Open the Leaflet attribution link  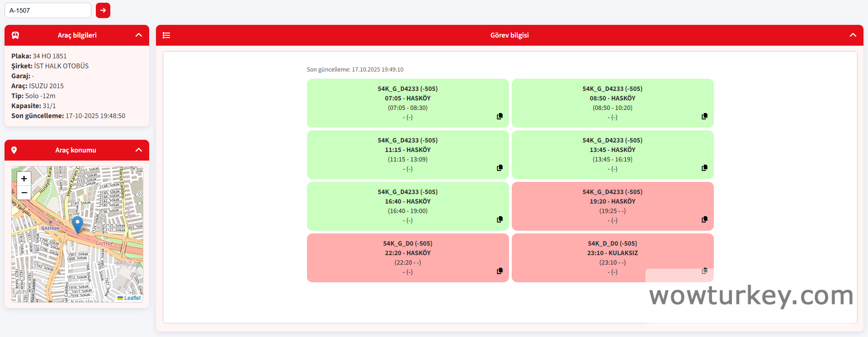(x=132, y=298)
